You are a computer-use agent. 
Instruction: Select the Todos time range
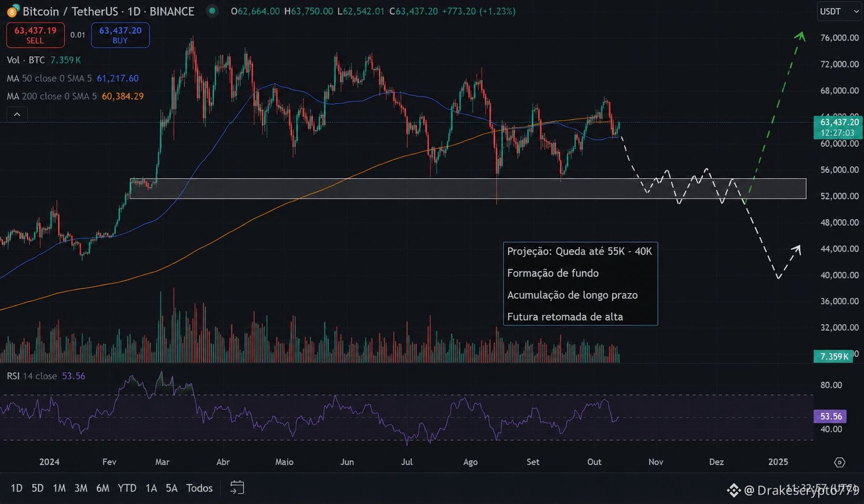(x=199, y=488)
